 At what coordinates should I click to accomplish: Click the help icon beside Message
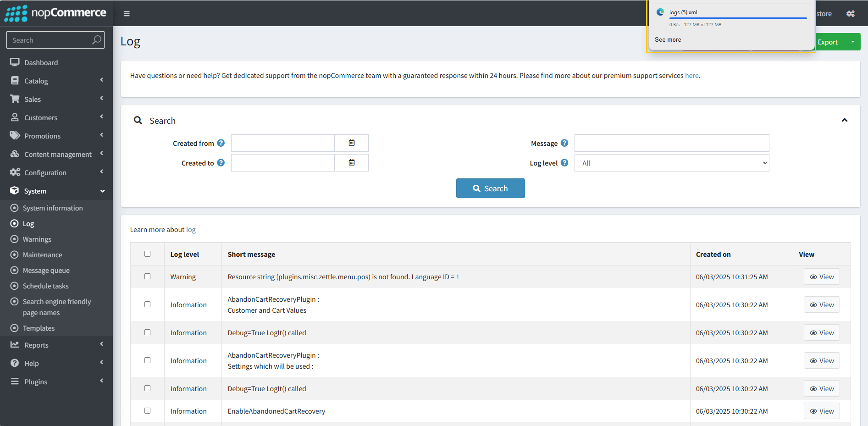point(564,143)
